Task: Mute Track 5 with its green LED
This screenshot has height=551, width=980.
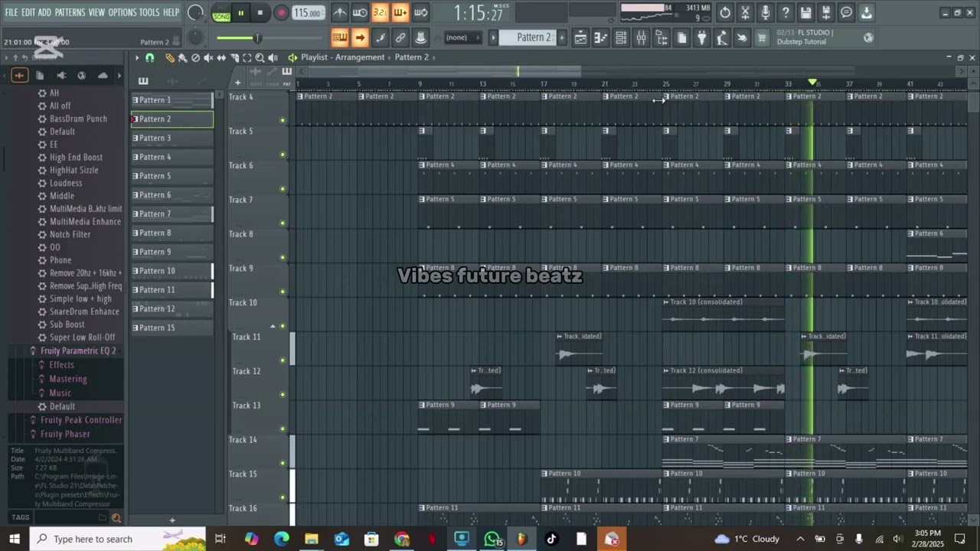Action: [x=283, y=155]
